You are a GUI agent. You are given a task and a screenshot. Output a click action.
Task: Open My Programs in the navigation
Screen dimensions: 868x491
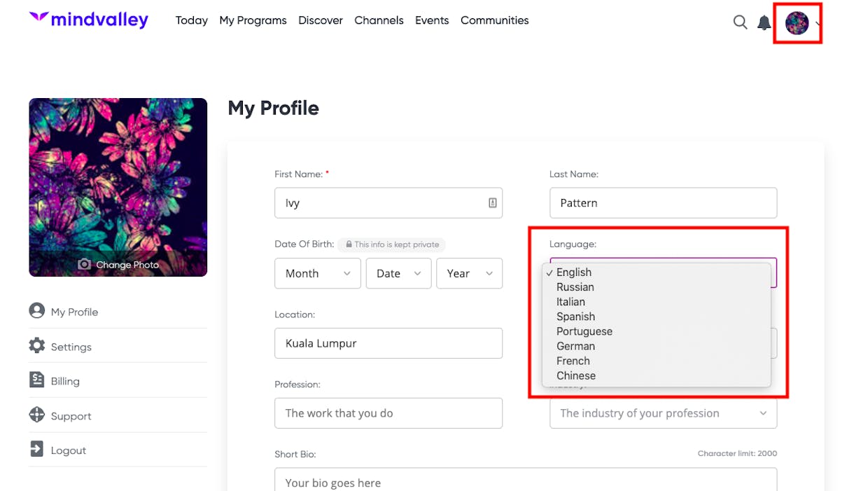(253, 20)
